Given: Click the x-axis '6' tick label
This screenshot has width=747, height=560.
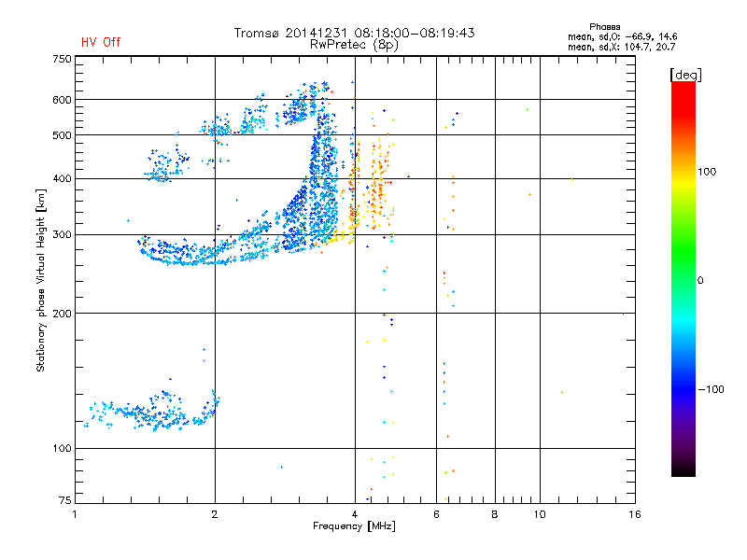Looking at the screenshot, I should click(x=436, y=514).
